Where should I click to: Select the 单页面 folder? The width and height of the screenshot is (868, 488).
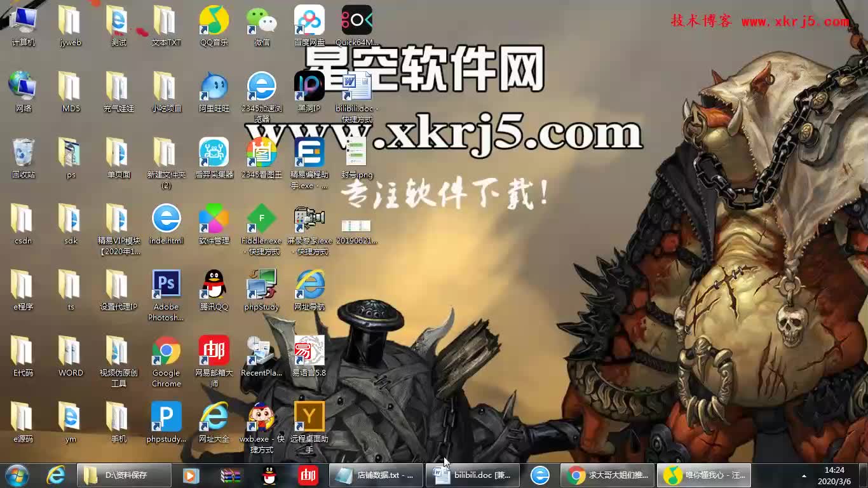click(118, 158)
